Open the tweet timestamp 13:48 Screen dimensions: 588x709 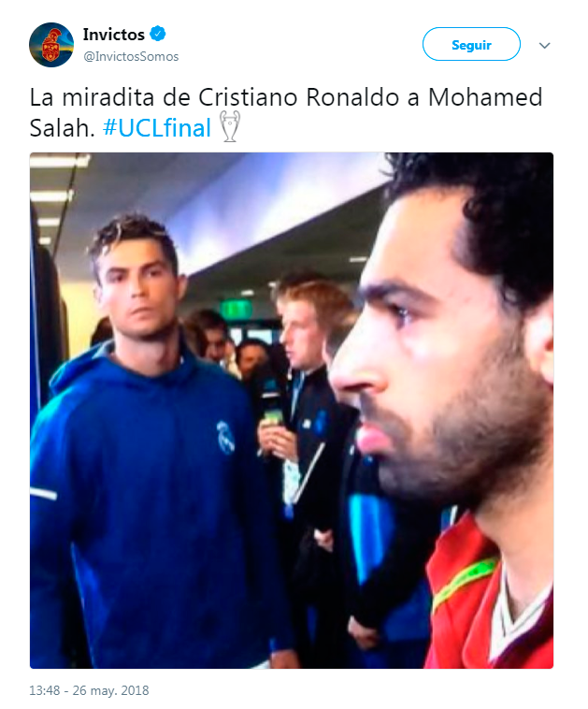[44, 690]
